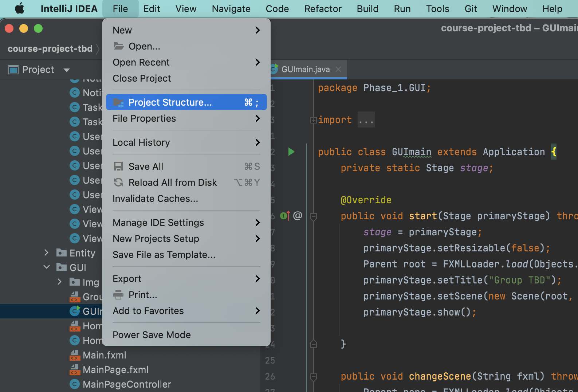Open the Apple menu
This screenshot has height=392, width=578.
click(20, 8)
